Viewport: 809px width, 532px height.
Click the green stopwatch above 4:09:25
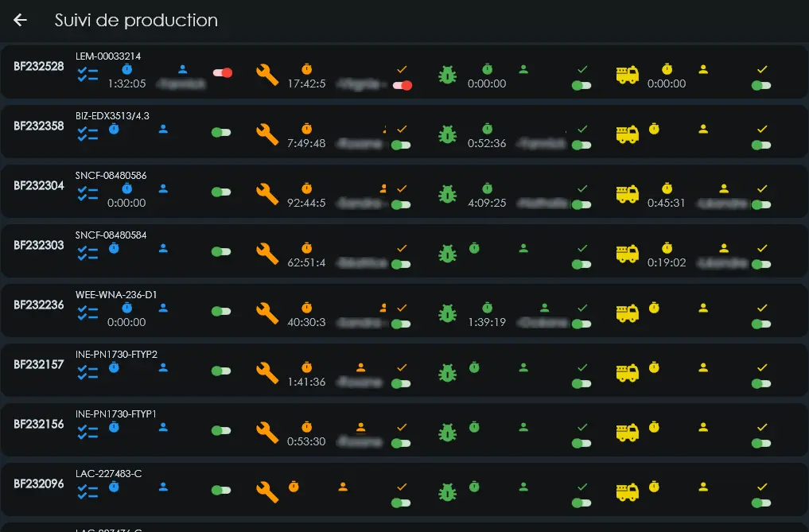(x=487, y=188)
